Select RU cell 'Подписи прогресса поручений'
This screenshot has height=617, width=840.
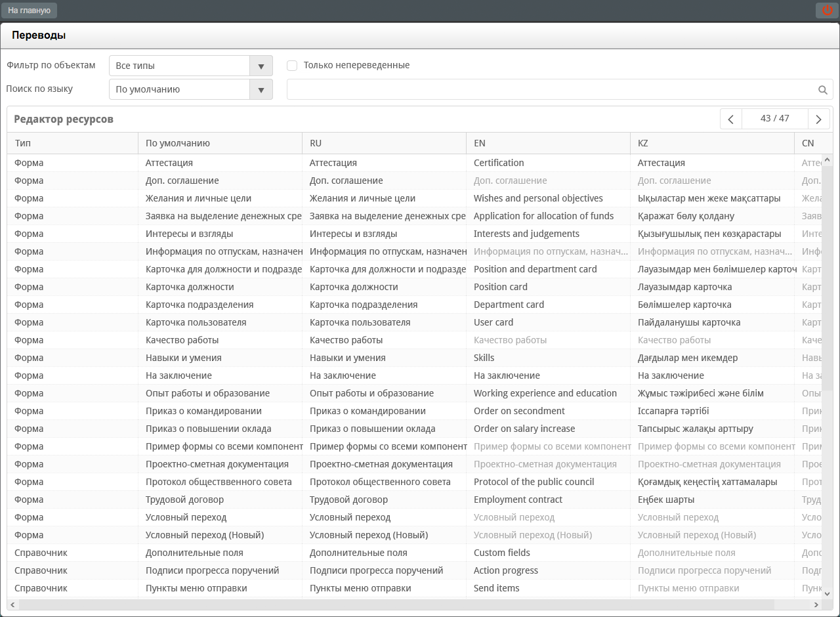click(x=385, y=570)
